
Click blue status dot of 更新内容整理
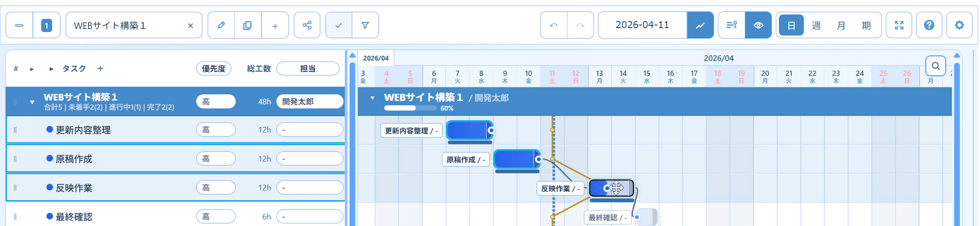coord(50,129)
